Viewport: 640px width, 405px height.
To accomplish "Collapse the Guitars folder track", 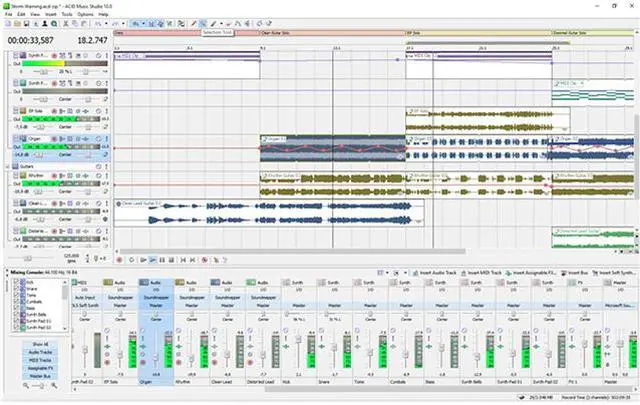I will point(7,167).
